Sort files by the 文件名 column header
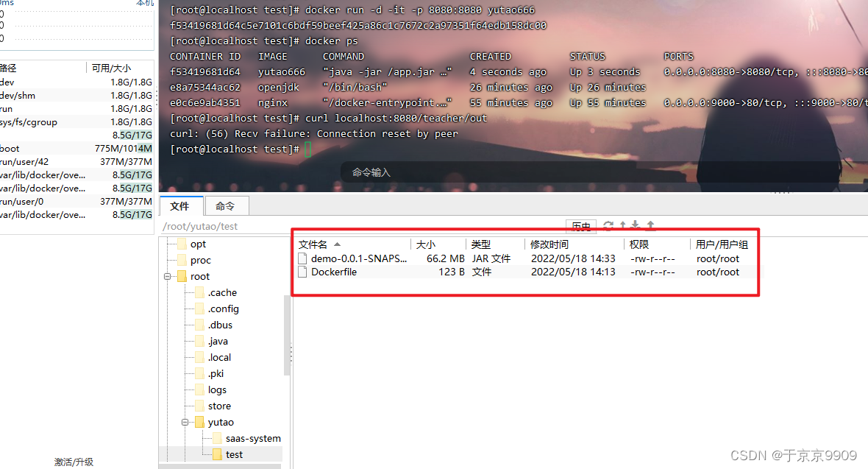The image size is (868, 469). 313,244
